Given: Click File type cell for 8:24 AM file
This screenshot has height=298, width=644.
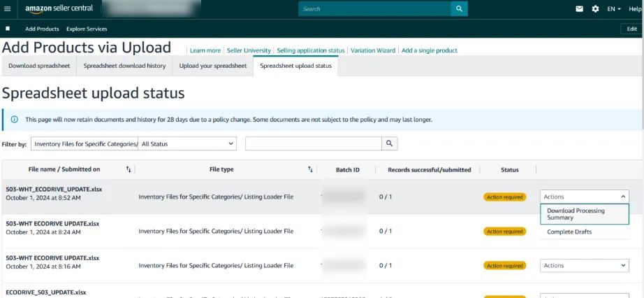Looking at the screenshot, I should point(216,232).
